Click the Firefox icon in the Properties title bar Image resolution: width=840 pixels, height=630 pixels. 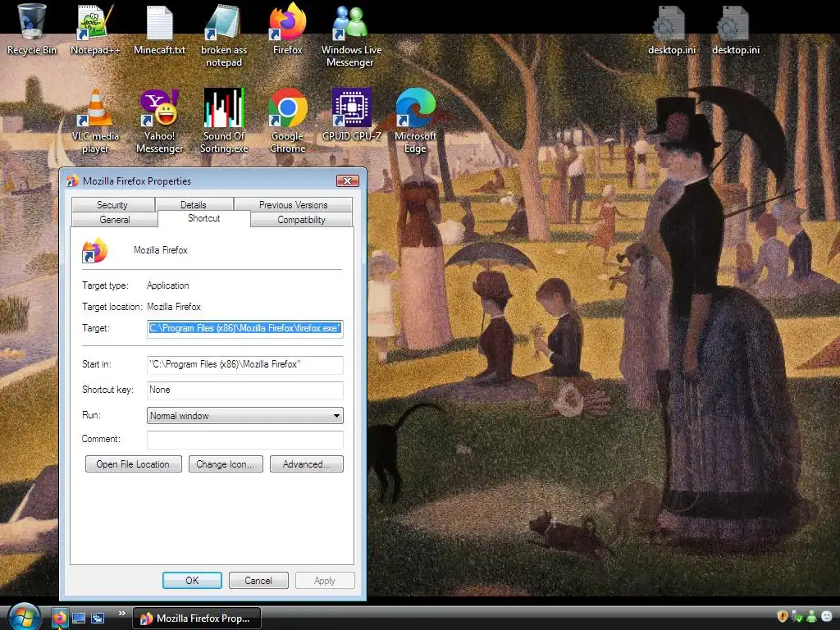click(x=72, y=181)
